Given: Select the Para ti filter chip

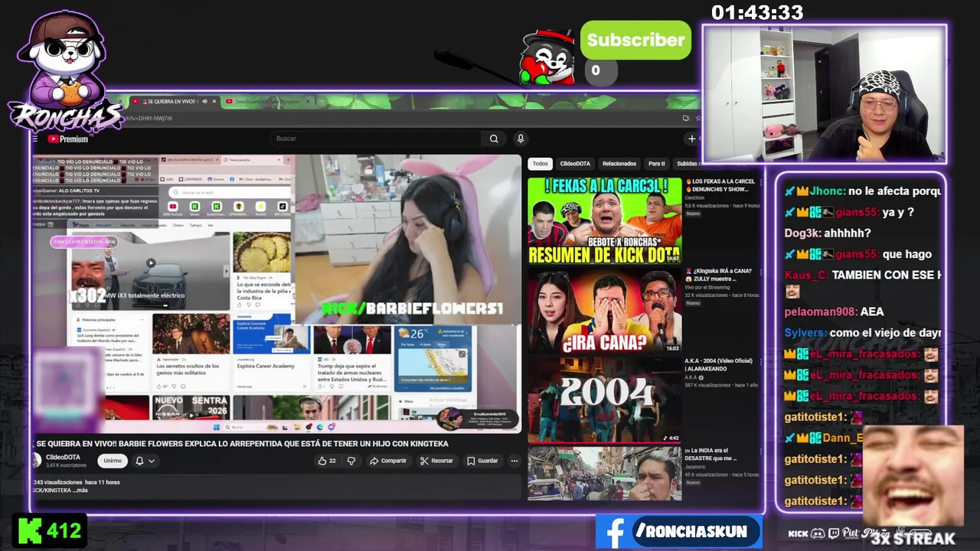Looking at the screenshot, I should [657, 164].
